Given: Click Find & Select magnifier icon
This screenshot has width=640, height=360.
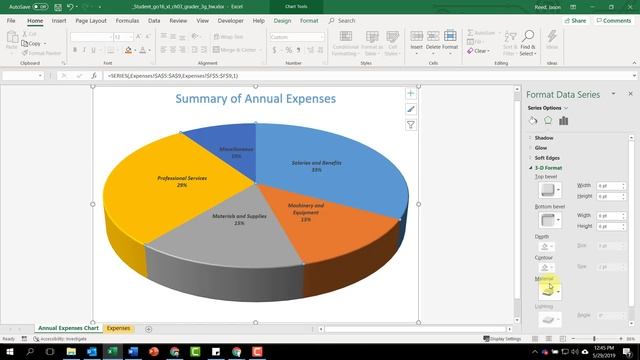Looking at the screenshot, I should 528,36.
